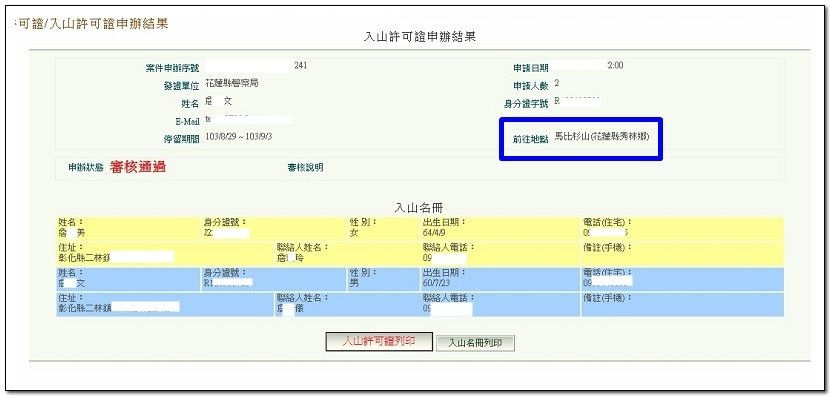Click the 案件申辦序號 label
Screen dimensions: 830x396
(x=173, y=68)
